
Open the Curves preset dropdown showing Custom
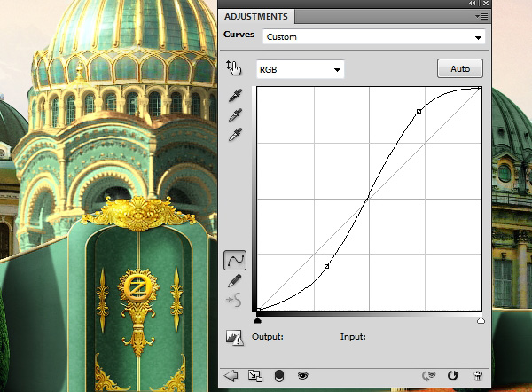(373, 38)
